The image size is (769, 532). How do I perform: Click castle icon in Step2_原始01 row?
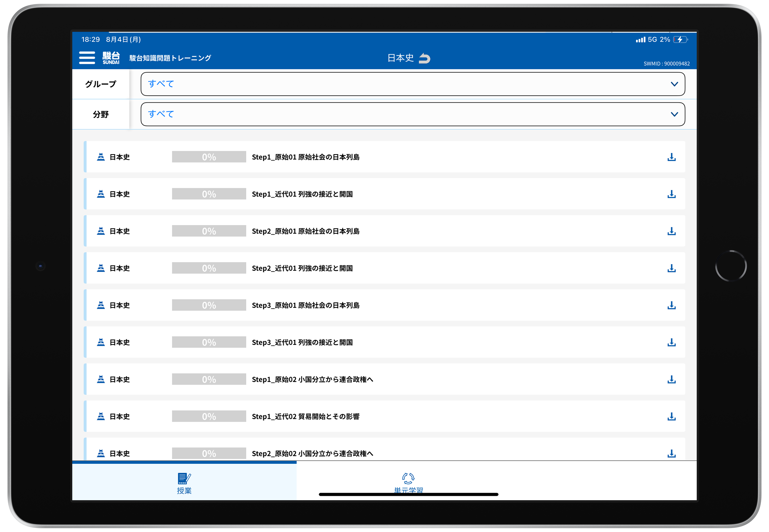pyautogui.click(x=101, y=231)
